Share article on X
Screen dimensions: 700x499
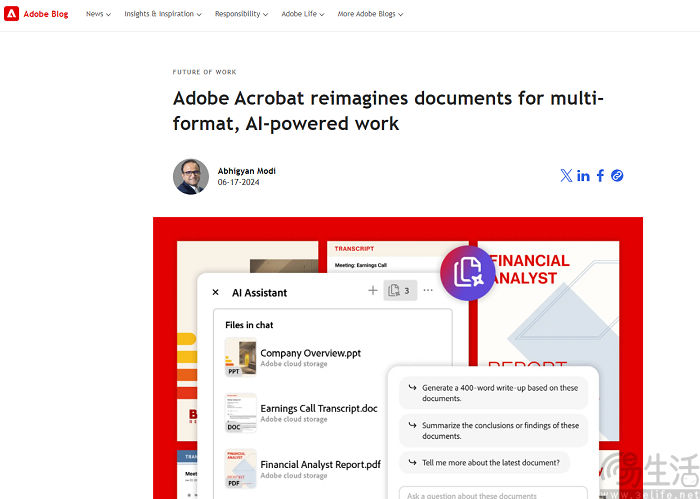click(566, 175)
